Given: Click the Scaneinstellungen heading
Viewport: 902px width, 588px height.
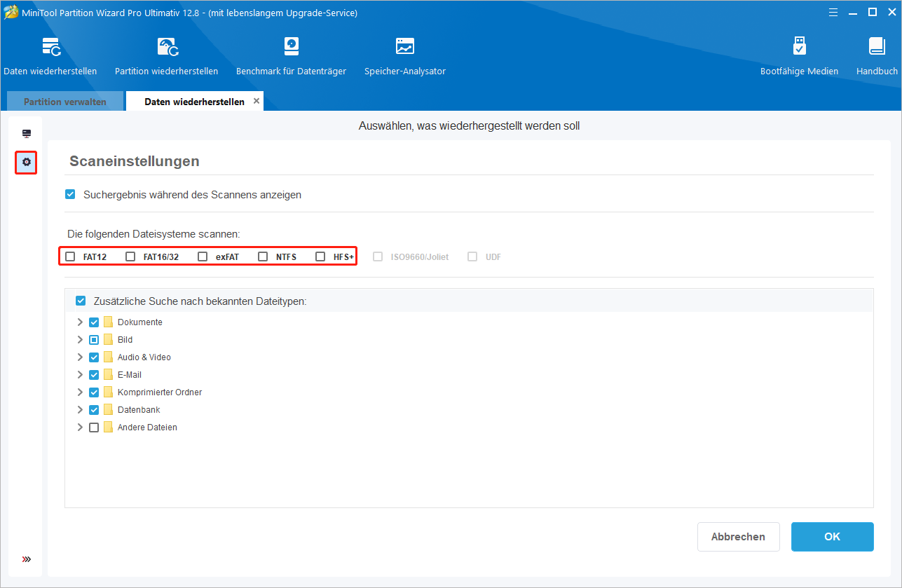Looking at the screenshot, I should [135, 161].
